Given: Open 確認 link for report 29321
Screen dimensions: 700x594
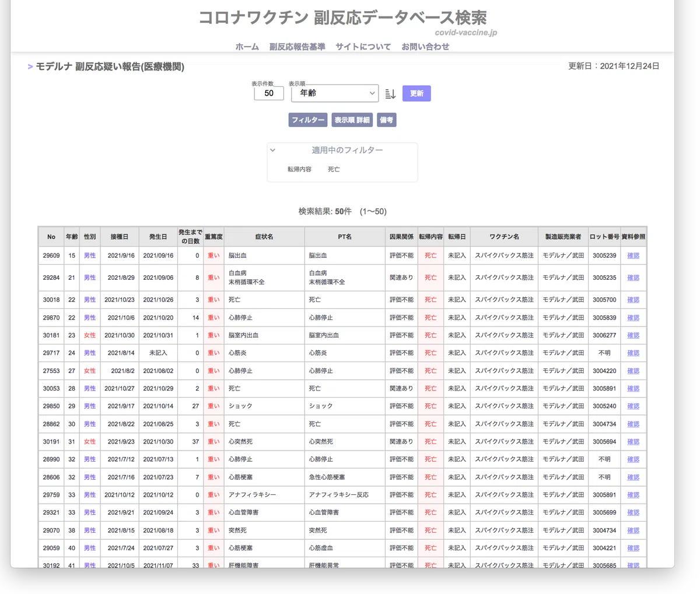Looking at the screenshot, I should (633, 512).
